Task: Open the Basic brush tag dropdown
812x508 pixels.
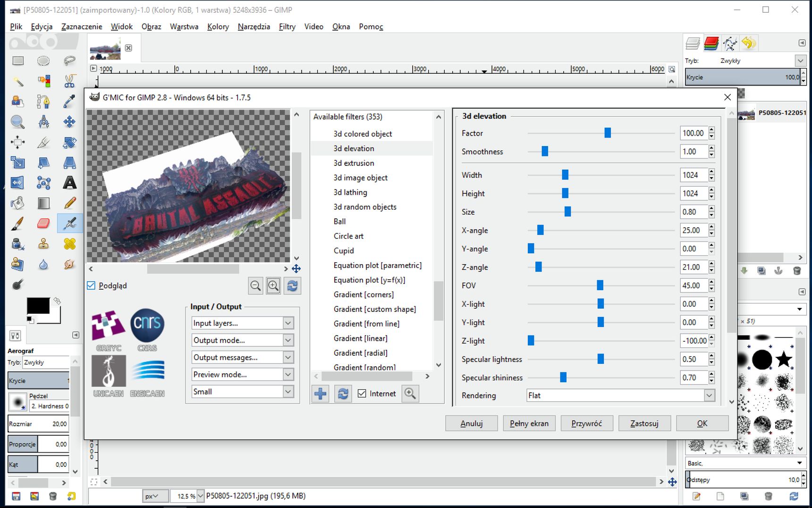Action: (x=745, y=463)
